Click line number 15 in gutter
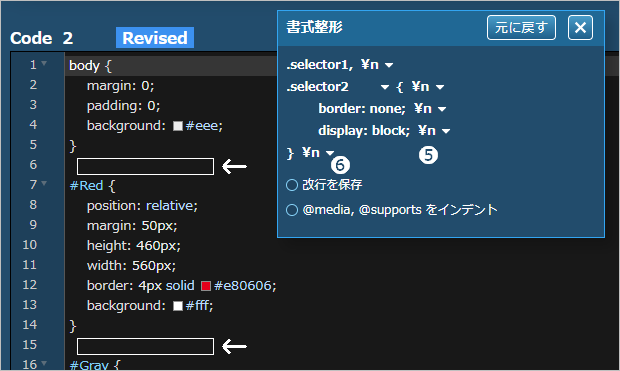Screen dimensions: 620x371 (30, 344)
